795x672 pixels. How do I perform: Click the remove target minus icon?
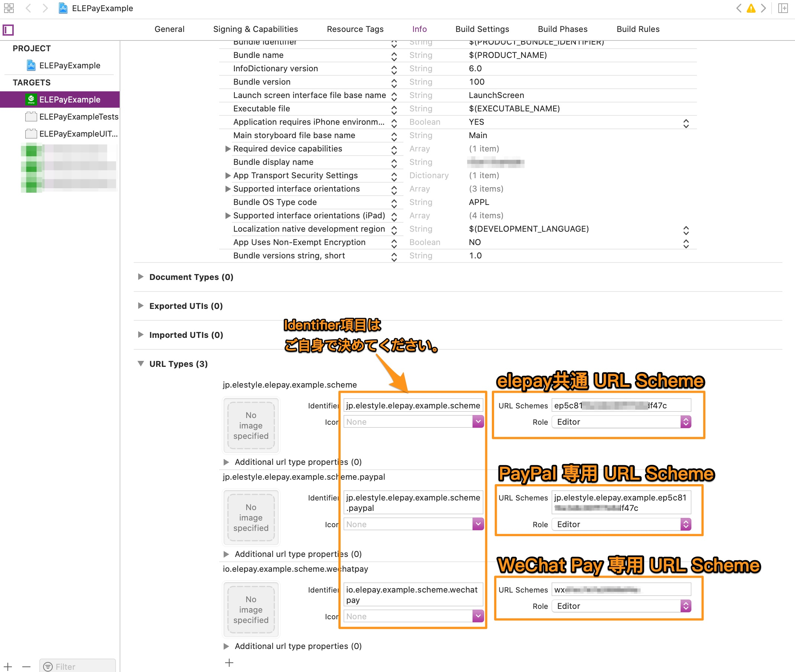click(x=26, y=666)
